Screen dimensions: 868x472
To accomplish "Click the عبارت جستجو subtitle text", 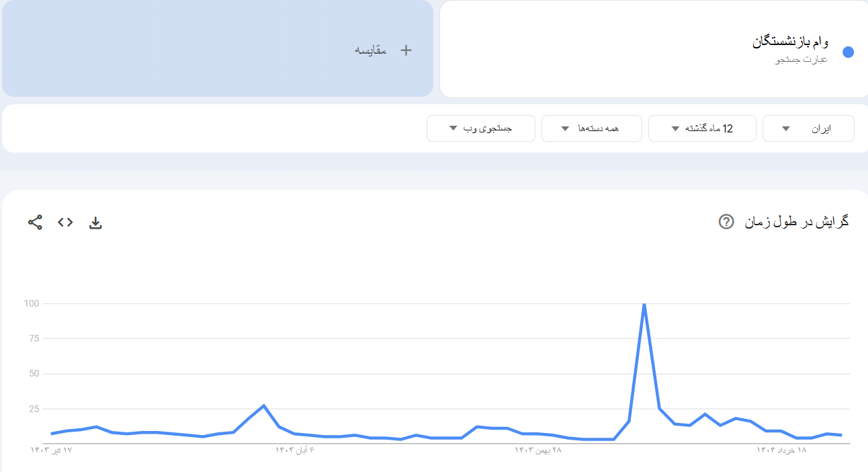I will point(801,60).
